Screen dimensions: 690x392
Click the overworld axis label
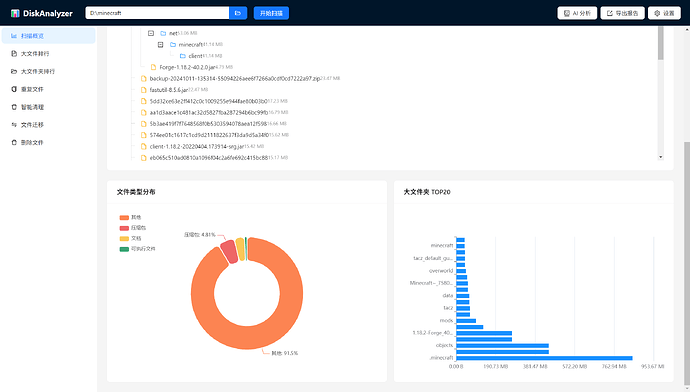pos(441,271)
